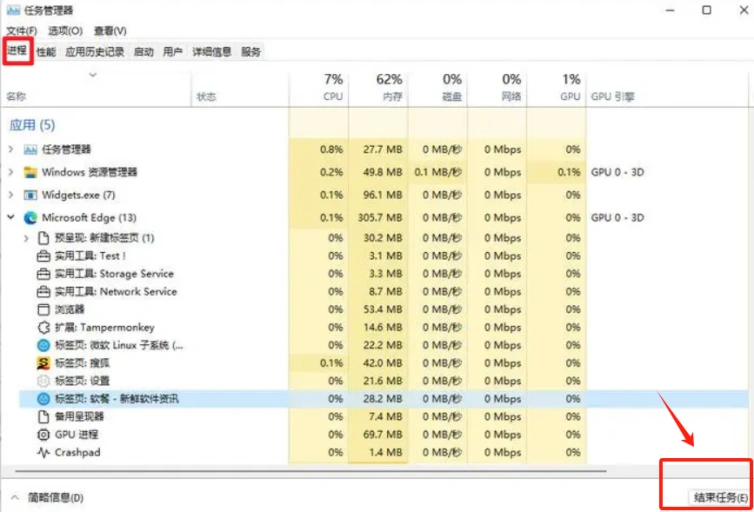Click the 结束任务 button
This screenshot has height=512, width=754.
(720, 498)
